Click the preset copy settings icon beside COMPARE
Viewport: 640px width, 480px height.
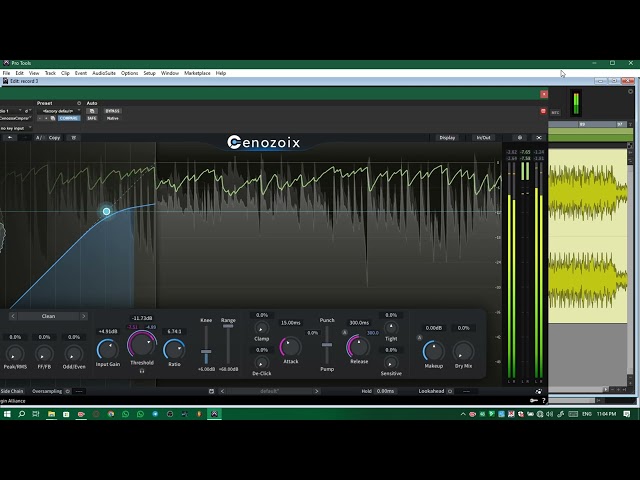[53, 118]
